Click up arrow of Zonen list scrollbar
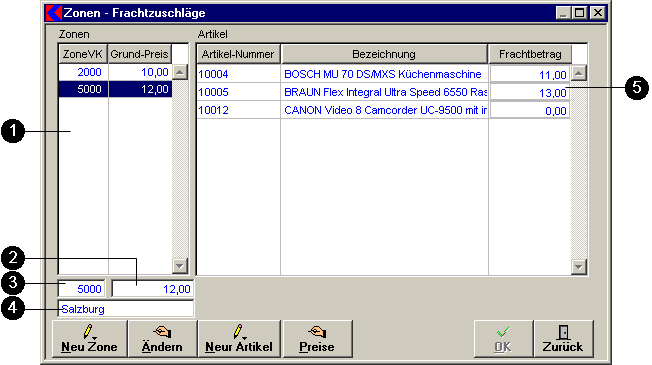The height and width of the screenshot is (365, 652). click(x=180, y=72)
